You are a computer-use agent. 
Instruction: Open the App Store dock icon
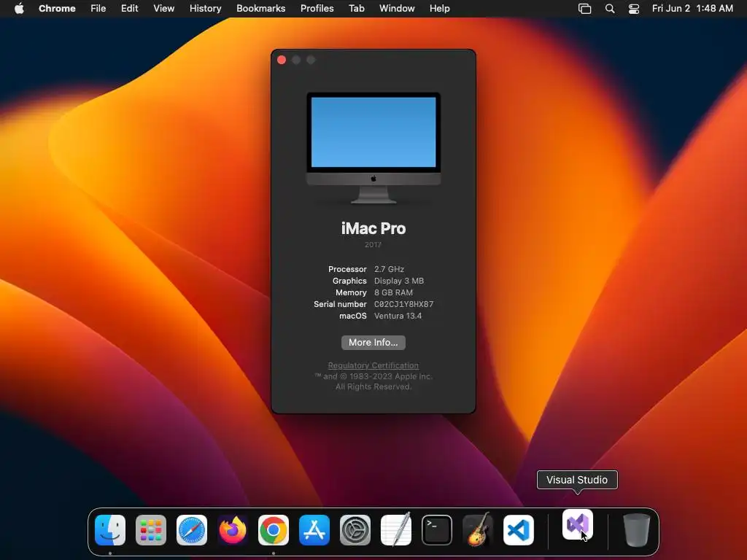tap(314, 530)
